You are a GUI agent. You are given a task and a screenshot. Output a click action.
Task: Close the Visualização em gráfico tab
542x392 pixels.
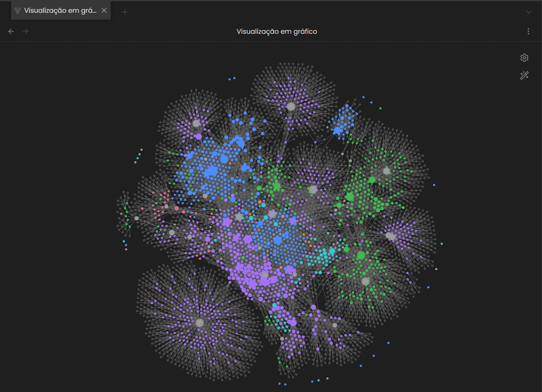coord(104,10)
